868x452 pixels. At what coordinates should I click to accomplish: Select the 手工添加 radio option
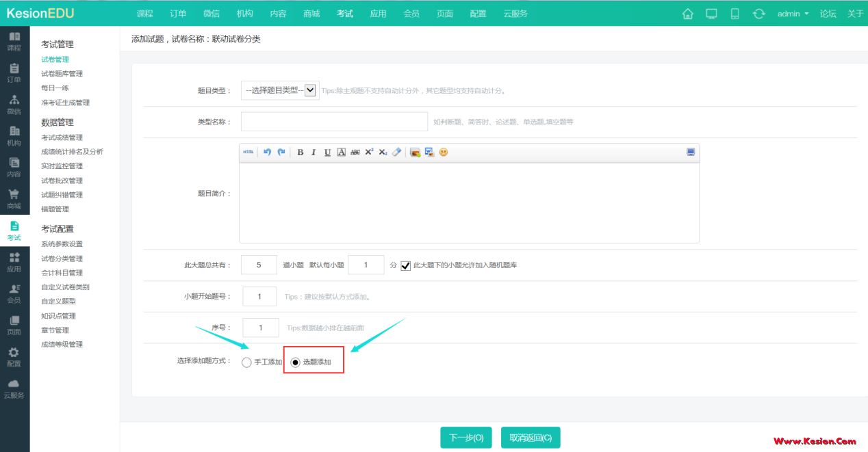246,362
